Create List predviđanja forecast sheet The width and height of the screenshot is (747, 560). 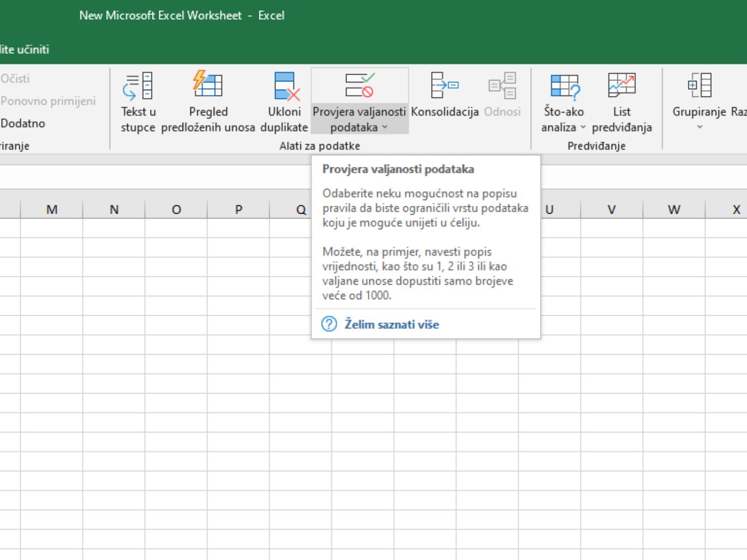tap(621, 102)
